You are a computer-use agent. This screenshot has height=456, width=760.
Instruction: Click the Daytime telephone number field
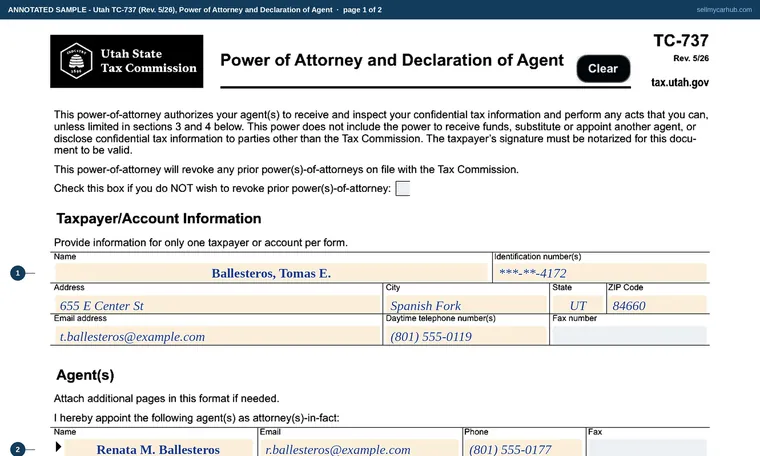coord(466,336)
